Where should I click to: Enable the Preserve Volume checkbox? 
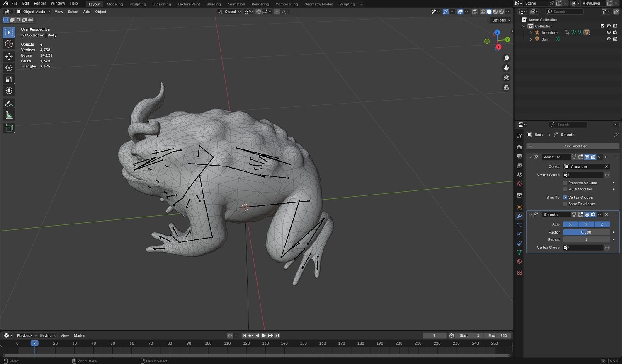[565, 183]
